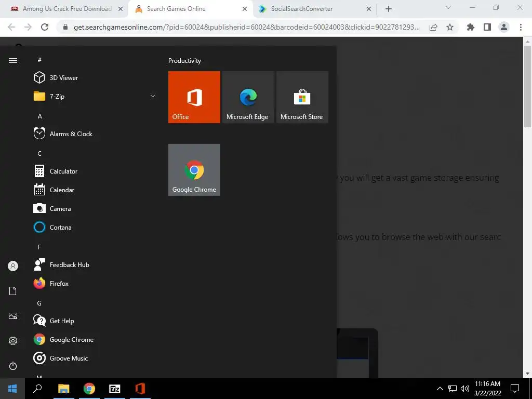
Task: Open the notification Action Center
Action: [x=515, y=389]
